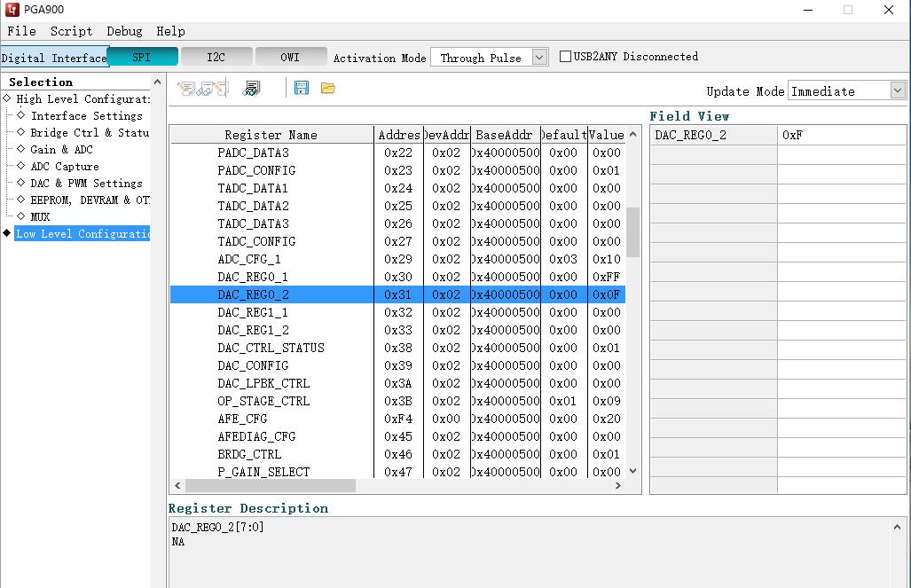
Task: Click register table vertical scrollbar thumb
Action: coord(633,231)
